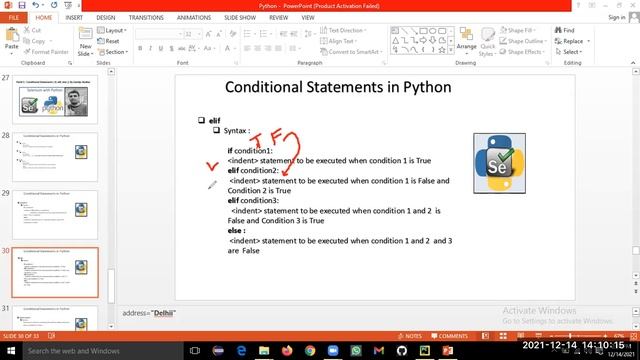Open the Select dropdown in Editing

[569, 52]
